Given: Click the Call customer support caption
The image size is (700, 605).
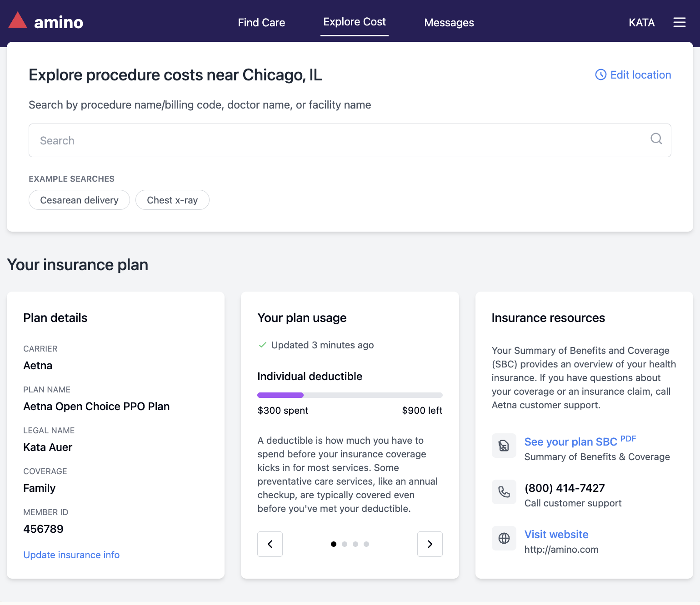Looking at the screenshot, I should pos(573,503).
